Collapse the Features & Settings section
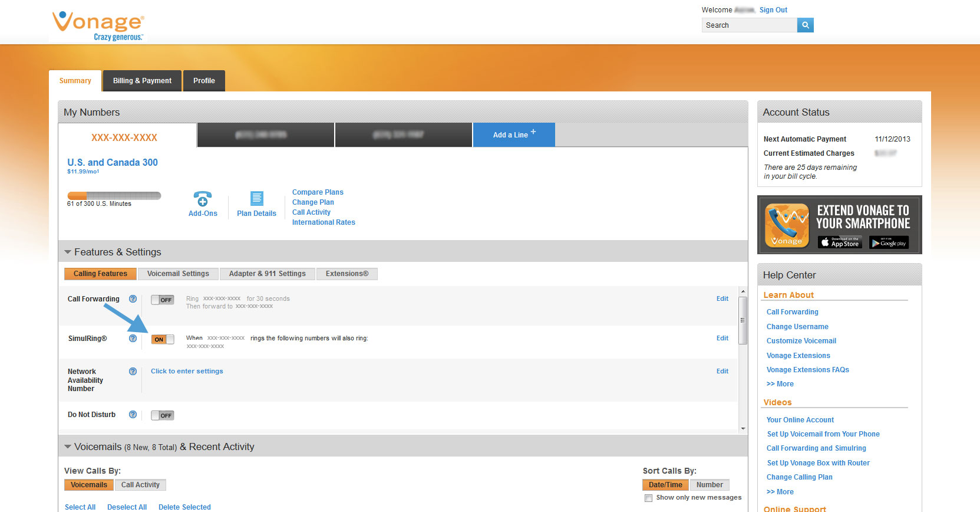This screenshot has width=980, height=512. 68,252
